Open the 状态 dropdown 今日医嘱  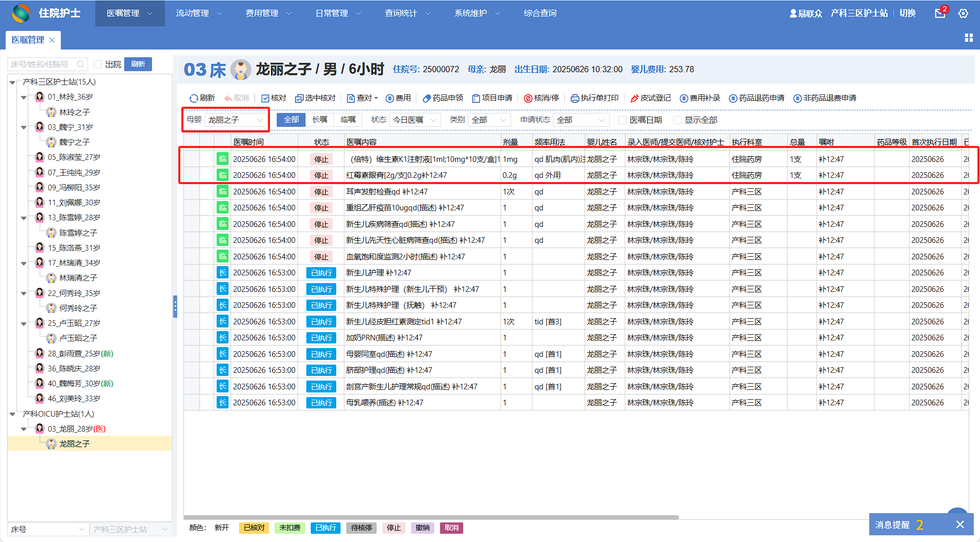[415, 120]
